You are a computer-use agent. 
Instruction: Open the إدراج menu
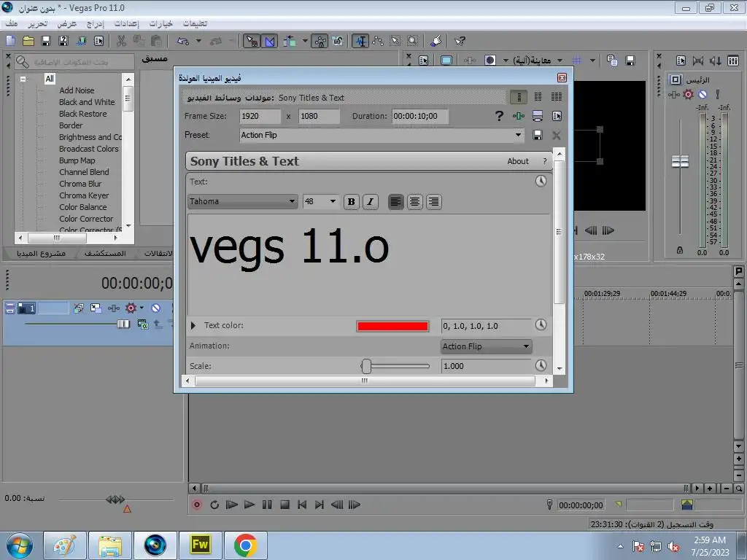tap(96, 23)
